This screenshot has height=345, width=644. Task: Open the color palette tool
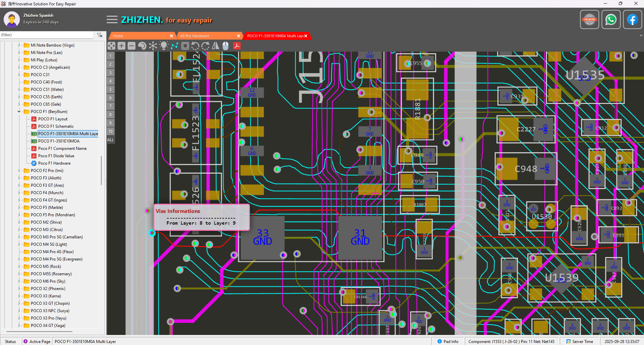[x=142, y=46]
